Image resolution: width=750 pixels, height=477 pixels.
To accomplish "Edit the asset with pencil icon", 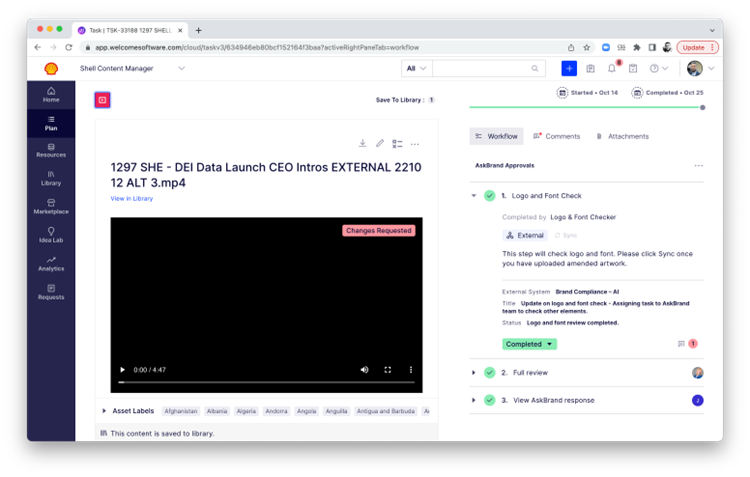I will [x=380, y=143].
